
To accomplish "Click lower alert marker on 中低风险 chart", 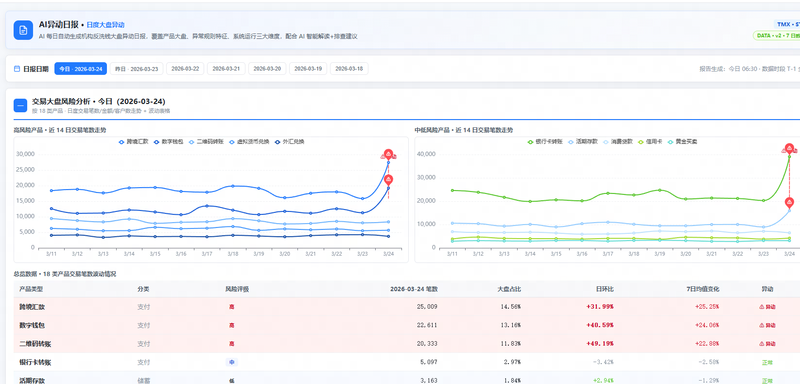I will 789,202.
